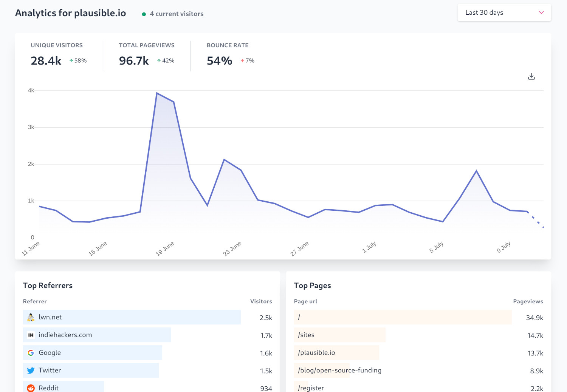Image resolution: width=567 pixels, height=392 pixels.
Task: Click the 3k y-axis label
Action: 31,127
